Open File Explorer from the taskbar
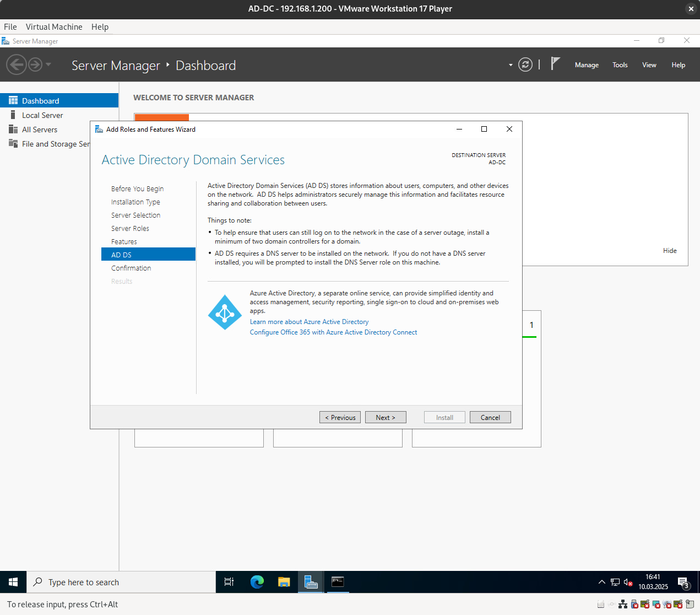 284,582
